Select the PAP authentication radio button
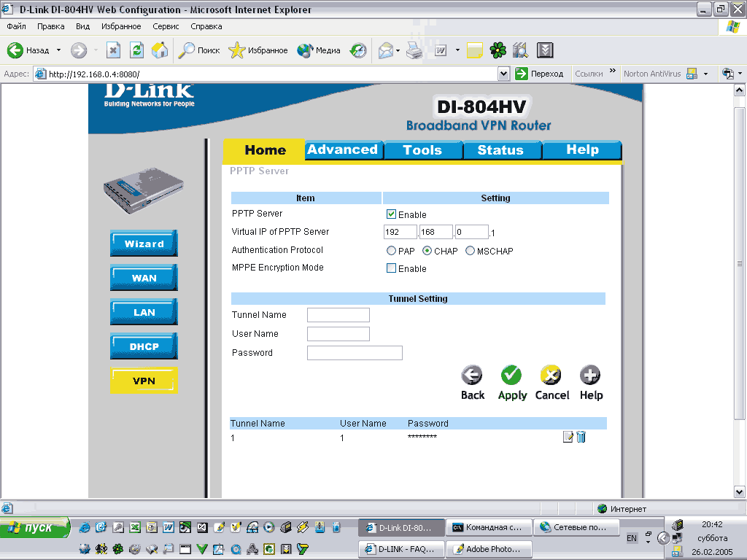This screenshot has width=747, height=560. pyautogui.click(x=391, y=251)
